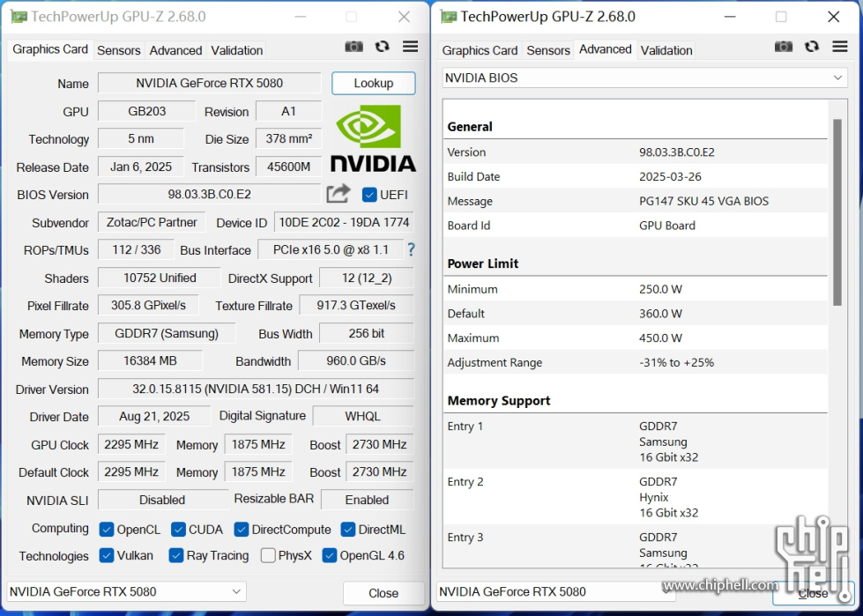Toggle the CUDA checkbox
The height and width of the screenshot is (616, 863).
click(x=178, y=529)
